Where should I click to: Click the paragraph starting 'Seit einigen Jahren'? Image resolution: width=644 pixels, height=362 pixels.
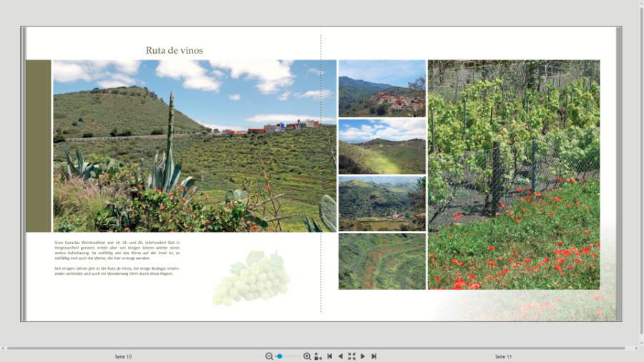[x=117, y=271]
